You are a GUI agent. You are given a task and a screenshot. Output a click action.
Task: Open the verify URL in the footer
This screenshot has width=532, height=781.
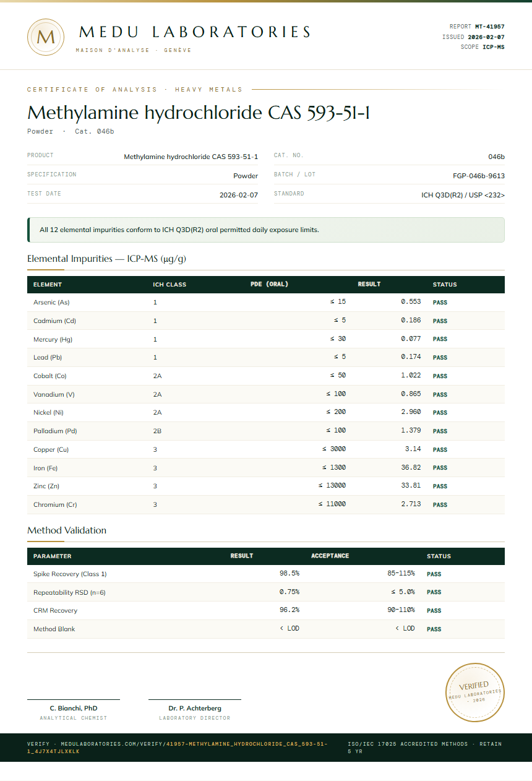pyautogui.click(x=178, y=747)
